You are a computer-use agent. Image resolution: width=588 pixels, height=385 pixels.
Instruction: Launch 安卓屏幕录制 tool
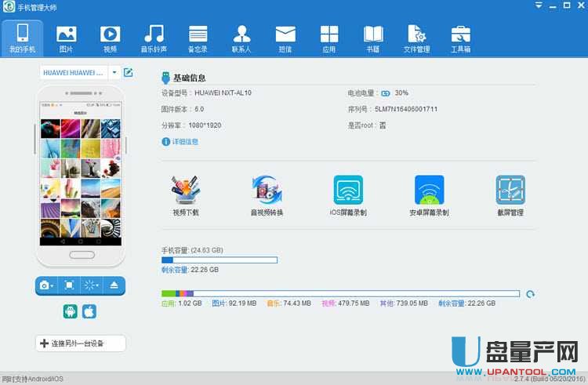click(x=429, y=196)
